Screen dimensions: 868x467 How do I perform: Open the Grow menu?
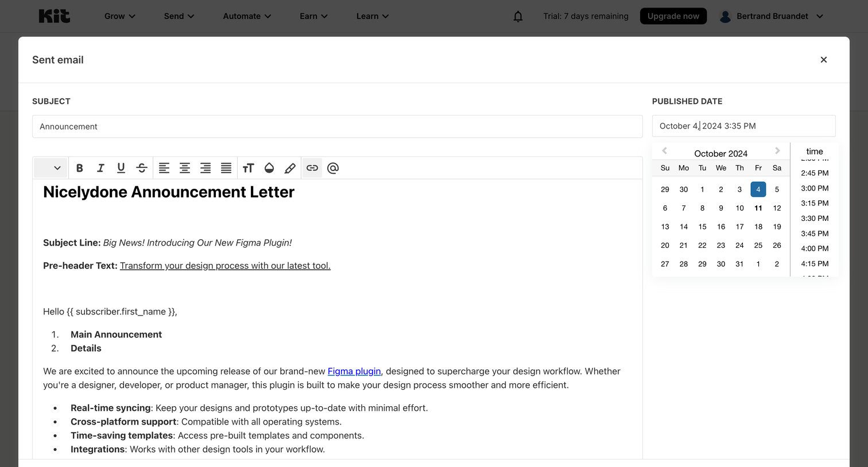coord(120,16)
